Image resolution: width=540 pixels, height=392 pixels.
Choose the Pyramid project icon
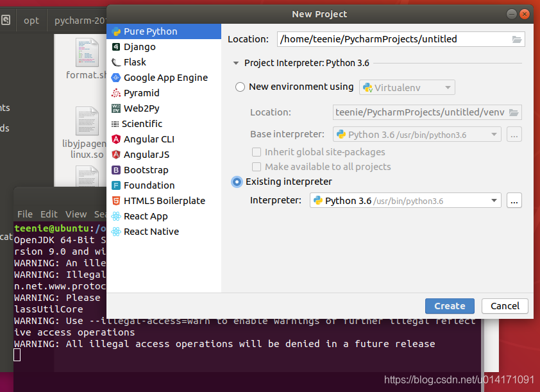point(116,93)
